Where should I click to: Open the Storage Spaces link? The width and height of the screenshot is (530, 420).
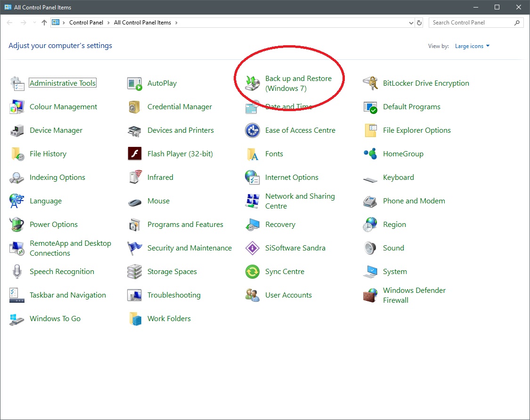(172, 272)
